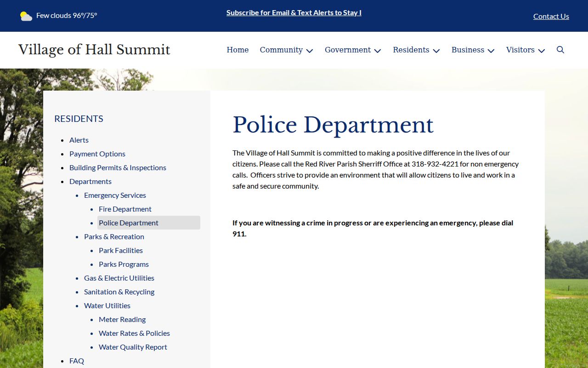Open the Residents menu item

411,50
